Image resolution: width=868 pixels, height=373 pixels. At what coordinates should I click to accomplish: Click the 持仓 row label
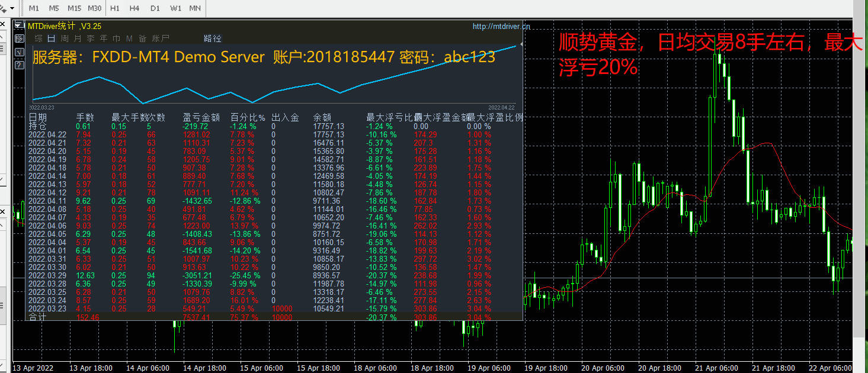pyautogui.click(x=37, y=126)
